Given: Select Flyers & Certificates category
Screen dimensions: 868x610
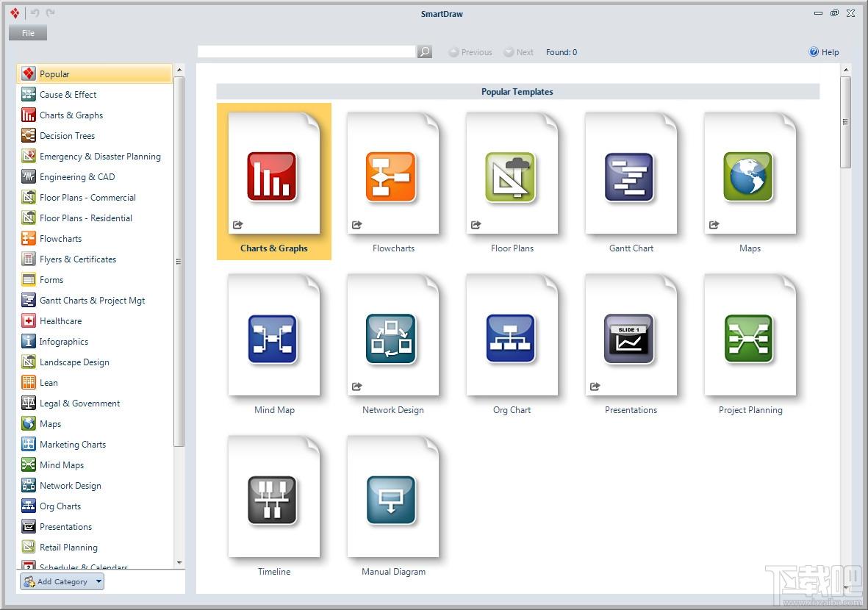Looking at the screenshot, I should [x=95, y=259].
